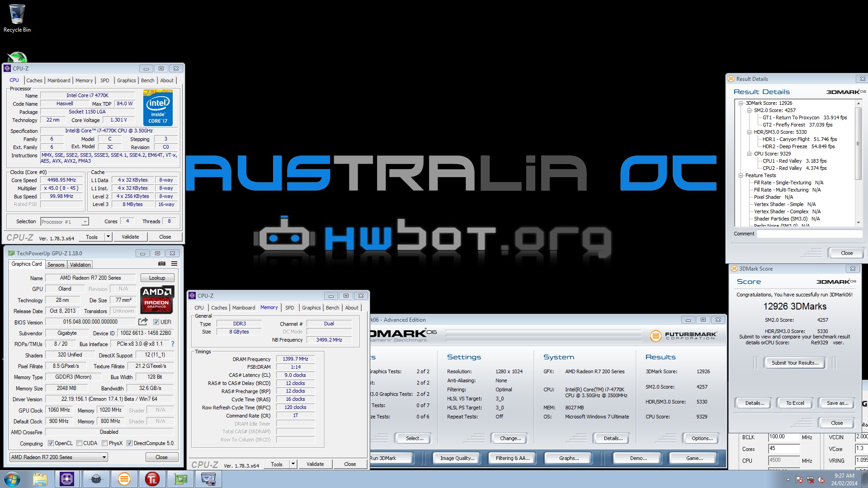
Task: Click the Result Details title bar icon
Action: pos(731,79)
